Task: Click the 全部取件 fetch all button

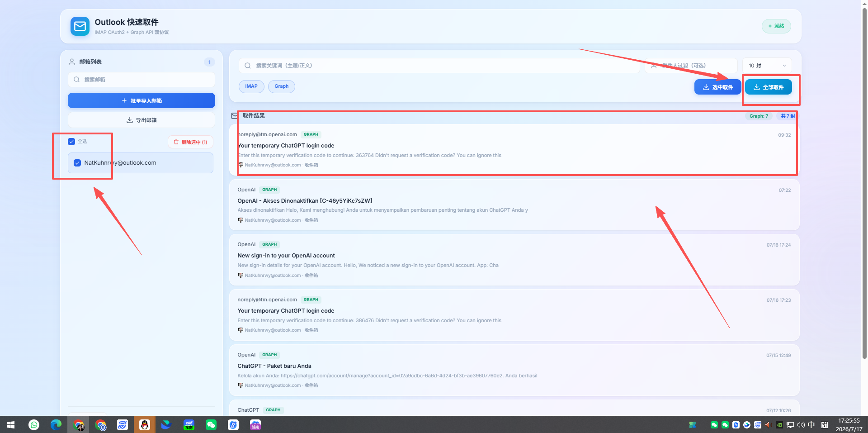Action: point(769,87)
